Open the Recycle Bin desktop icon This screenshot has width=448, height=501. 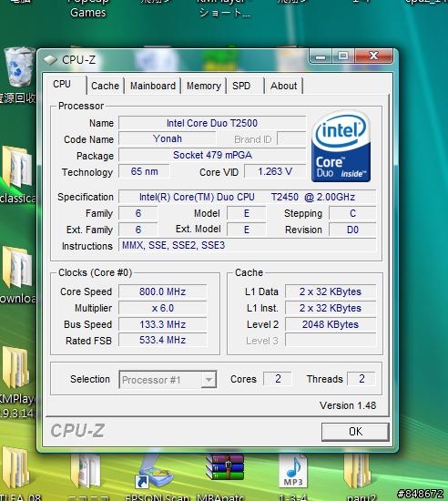19,67
